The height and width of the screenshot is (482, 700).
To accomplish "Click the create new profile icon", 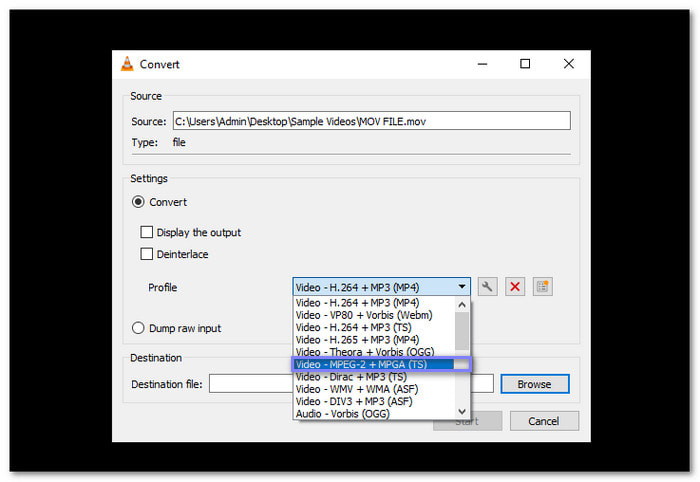I will [x=542, y=287].
